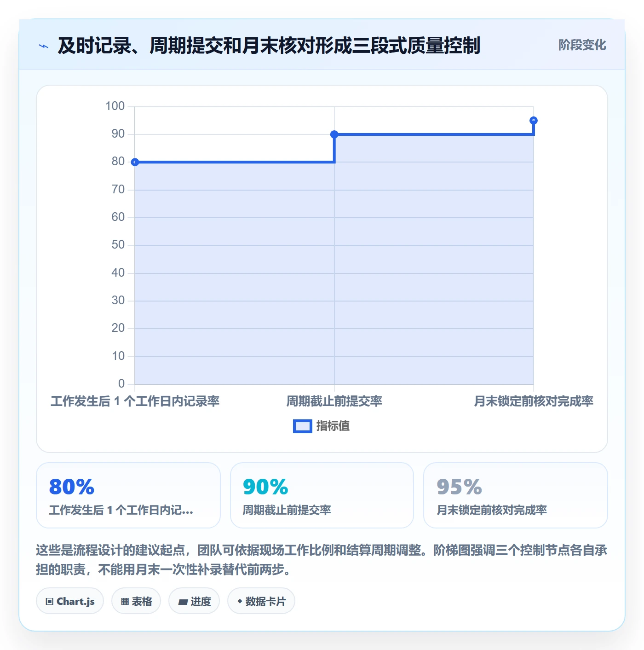Click the y-axis value 0
This screenshot has height=650, width=644.
click(121, 383)
